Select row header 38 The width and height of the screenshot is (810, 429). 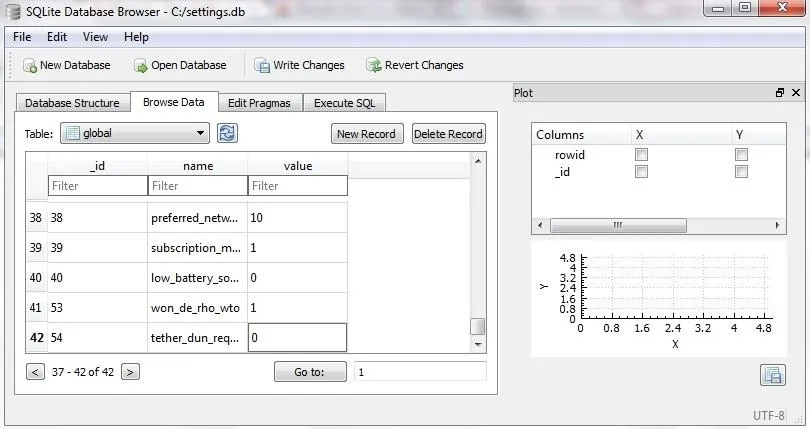(x=36, y=218)
